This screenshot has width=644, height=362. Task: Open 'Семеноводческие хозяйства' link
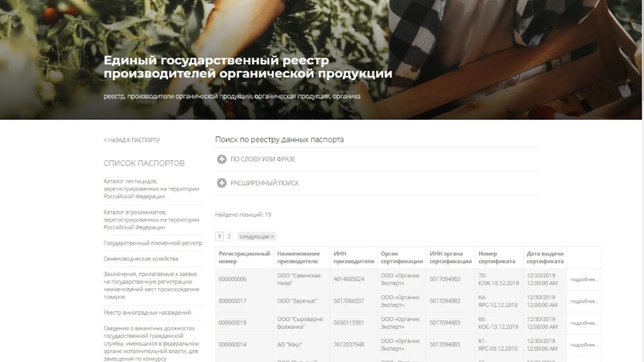(x=141, y=259)
